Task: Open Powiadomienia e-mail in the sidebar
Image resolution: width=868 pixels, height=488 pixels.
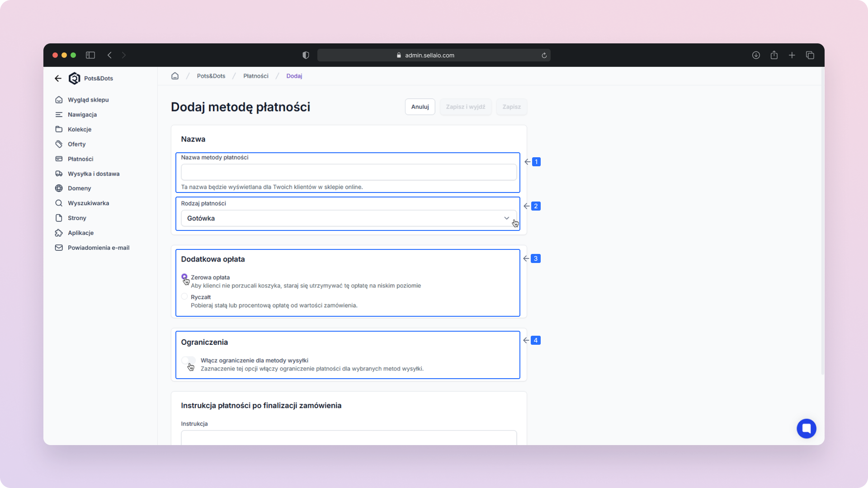Action: click(99, 248)
